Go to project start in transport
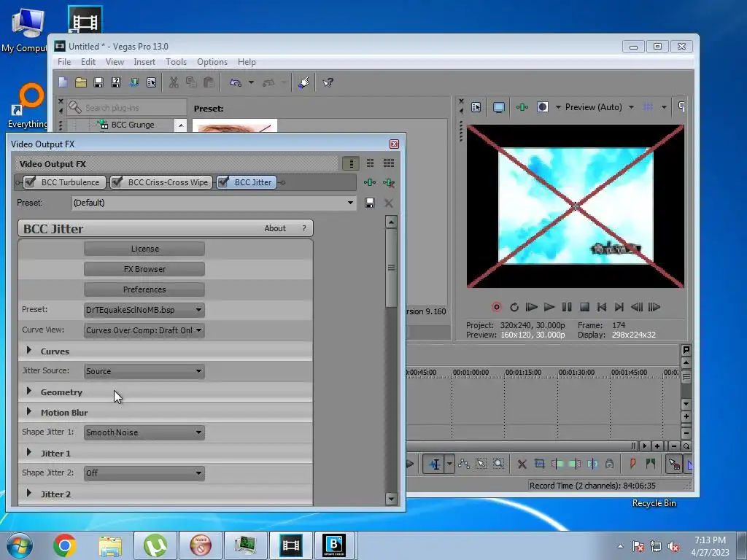This screenshot has height=560, width=747. pos(602,307)
